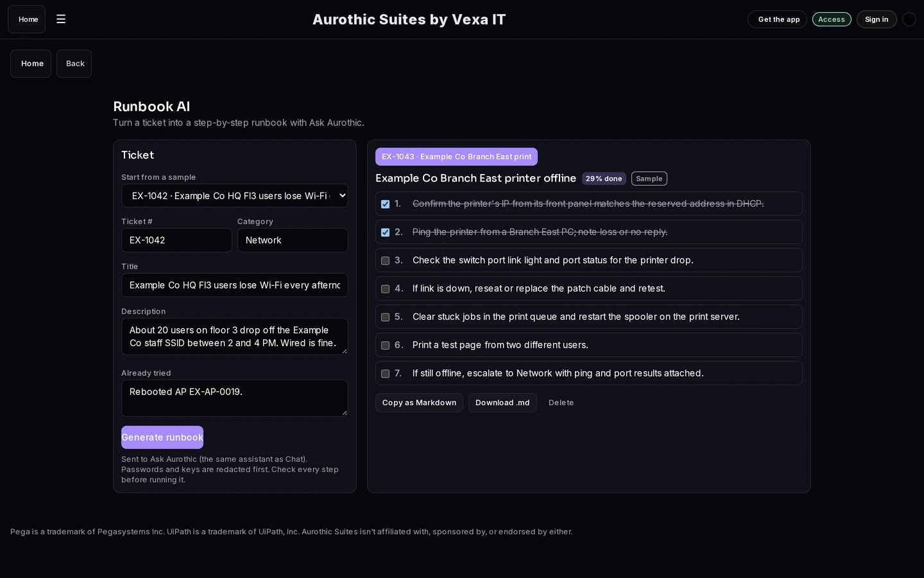Click the Example Co Branch East printer offline heading
The height and width of the screenshot is (578, 924).
(475, 178)
